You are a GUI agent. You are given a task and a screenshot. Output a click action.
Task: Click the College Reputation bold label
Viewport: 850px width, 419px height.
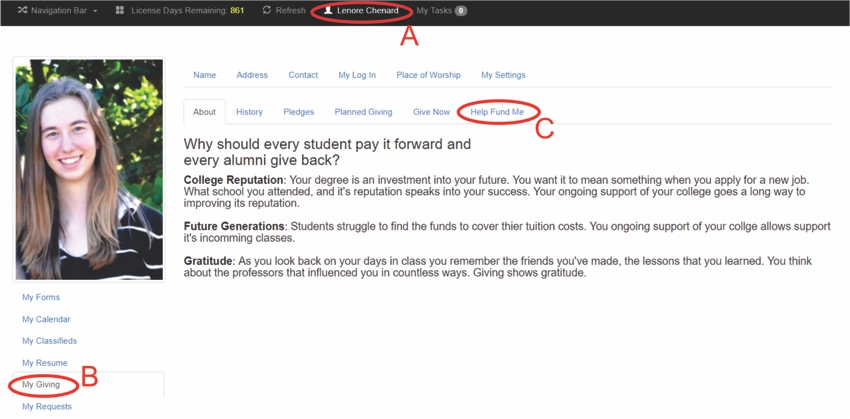coord(234,179)
